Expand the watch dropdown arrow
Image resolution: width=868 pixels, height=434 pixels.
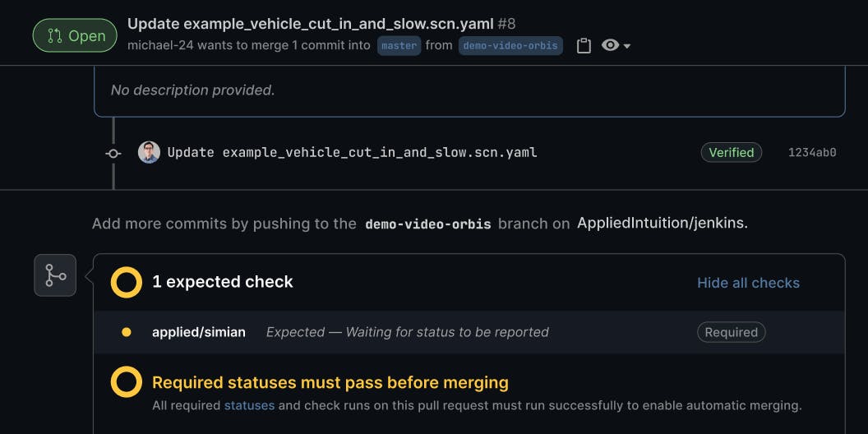coord(627,46)
